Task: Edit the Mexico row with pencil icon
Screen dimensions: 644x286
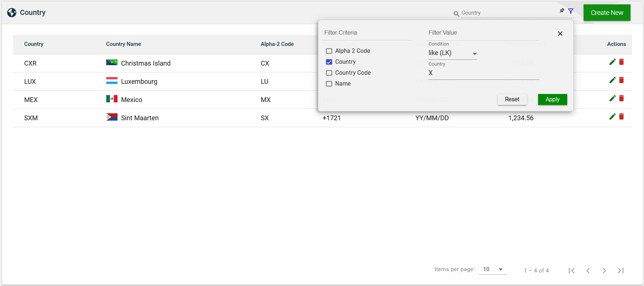Action: coord(612,98)
